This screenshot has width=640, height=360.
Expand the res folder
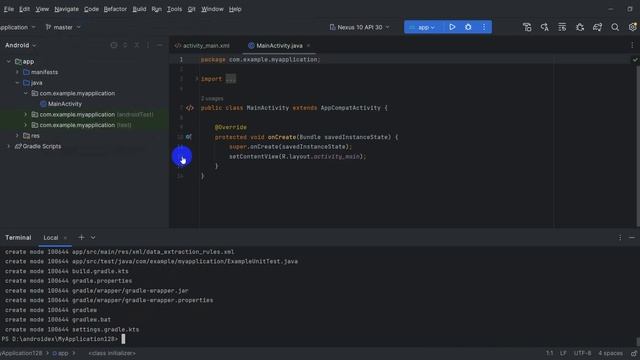[17, 136]
